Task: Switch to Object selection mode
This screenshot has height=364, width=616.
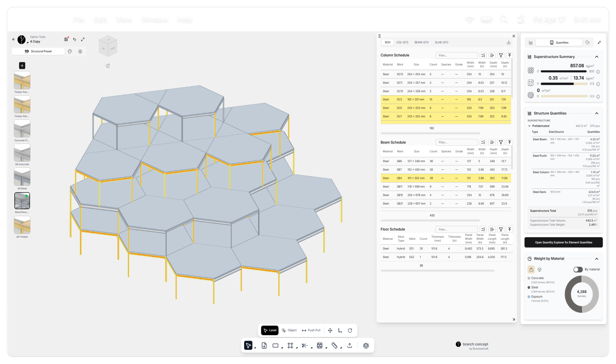Action: tap(289, 330)
